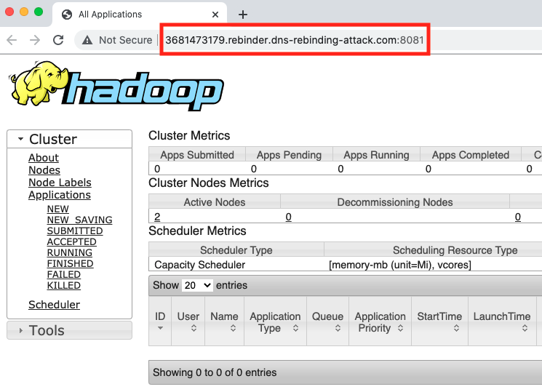Sort table by User column
The height and width of the screenshot is (392, 542).
click(x=188, y=321)
